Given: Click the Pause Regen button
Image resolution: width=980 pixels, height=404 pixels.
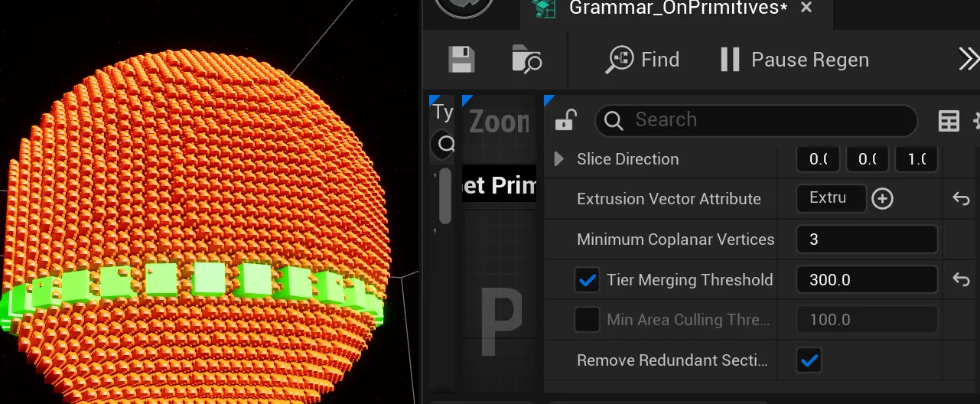Looking at the screenshot, I should pos(794,60).
